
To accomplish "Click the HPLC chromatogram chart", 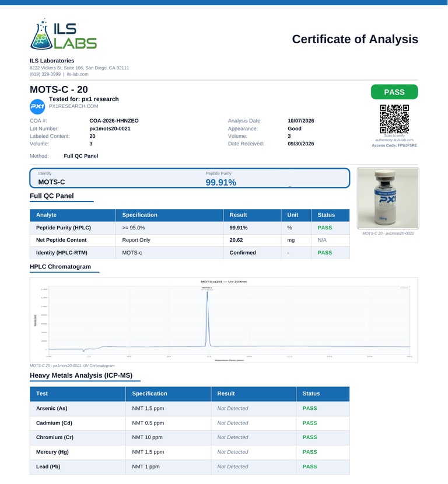I will pos(224,320).
